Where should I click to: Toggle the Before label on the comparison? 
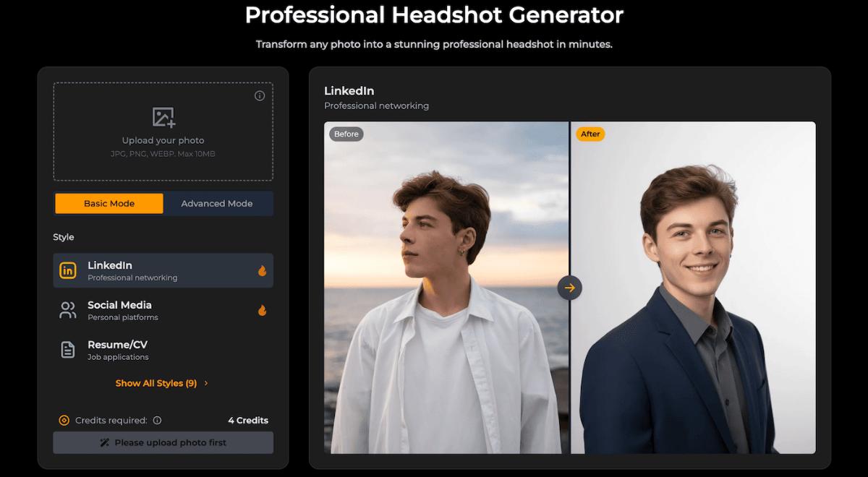[346, 134]
